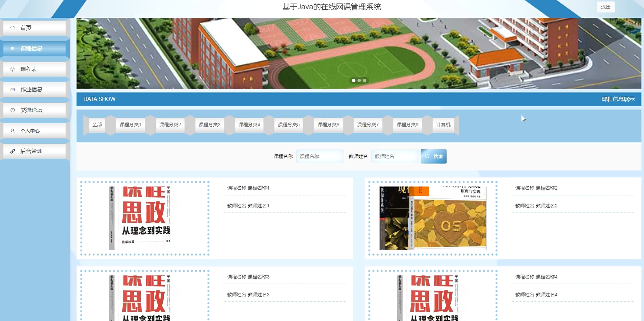Select the 课程分类2 category tab
Screen dimensions: 644x321
coord(170,125)
